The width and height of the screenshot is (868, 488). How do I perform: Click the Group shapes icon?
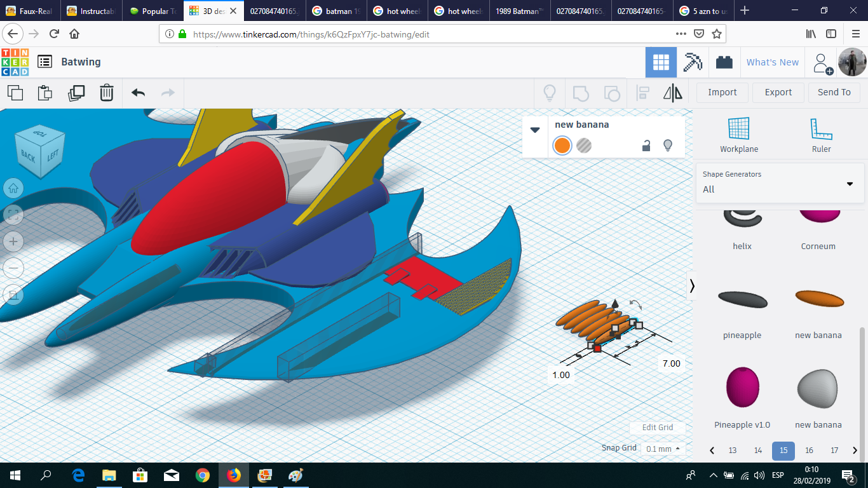pos(580,93)
